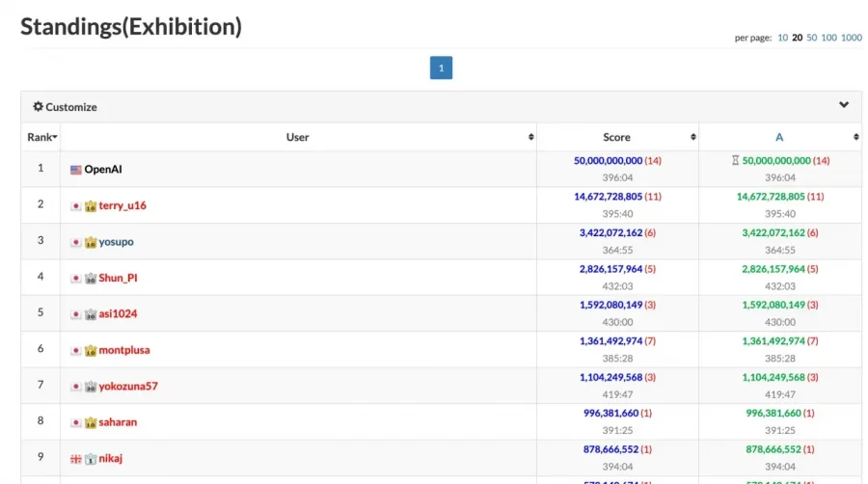Click Georgia flag beside nikaj
868x484 pixels.
point(76,459)
